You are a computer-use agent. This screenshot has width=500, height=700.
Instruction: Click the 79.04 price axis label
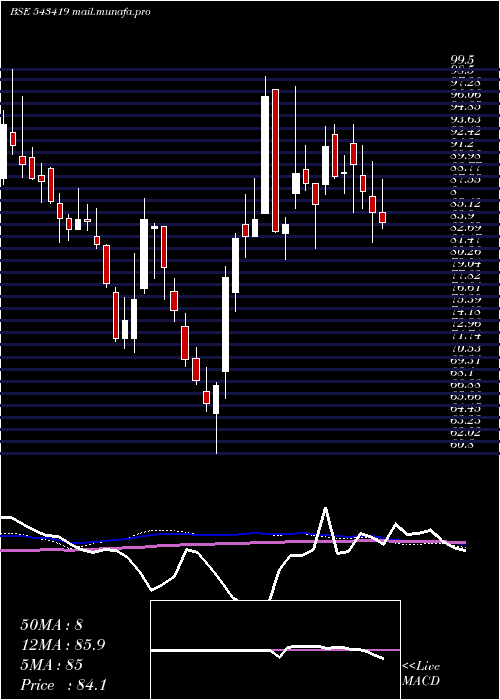pyautogui.click(x=466, y=264)
